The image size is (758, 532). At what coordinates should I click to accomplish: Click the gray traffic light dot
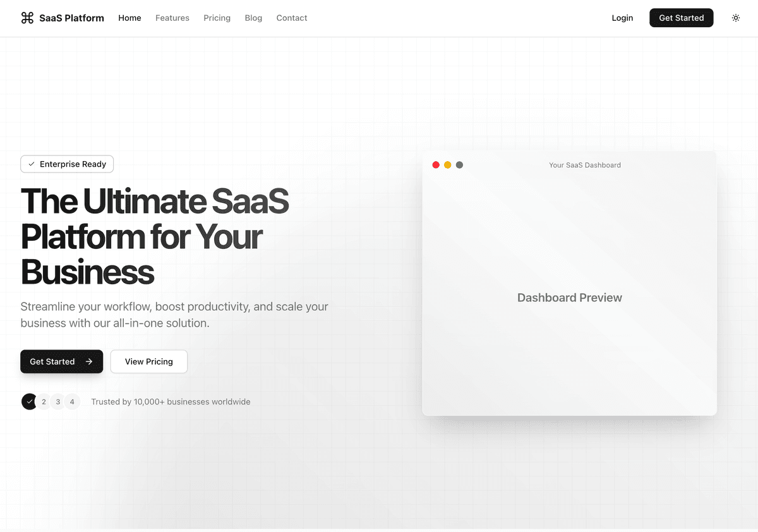[459, 164]
